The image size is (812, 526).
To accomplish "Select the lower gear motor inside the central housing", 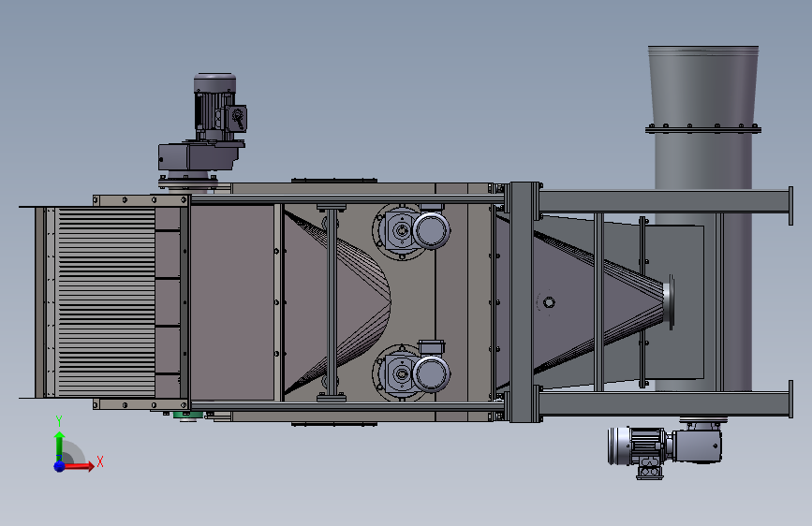I will point(412,372).
